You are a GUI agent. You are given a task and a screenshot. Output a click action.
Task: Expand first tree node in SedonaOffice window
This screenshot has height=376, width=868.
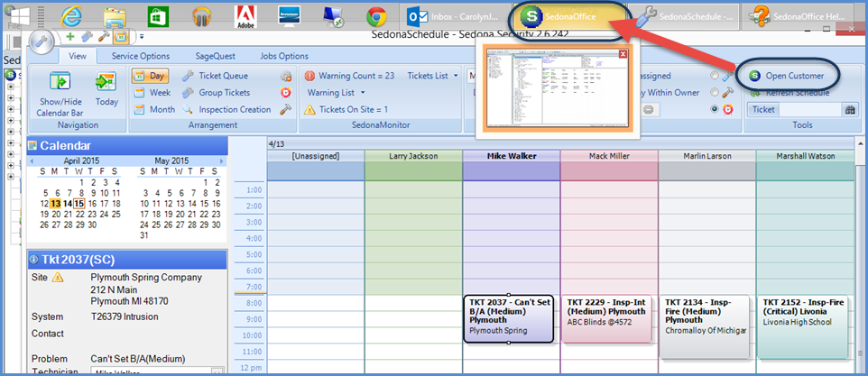[11, 87]
